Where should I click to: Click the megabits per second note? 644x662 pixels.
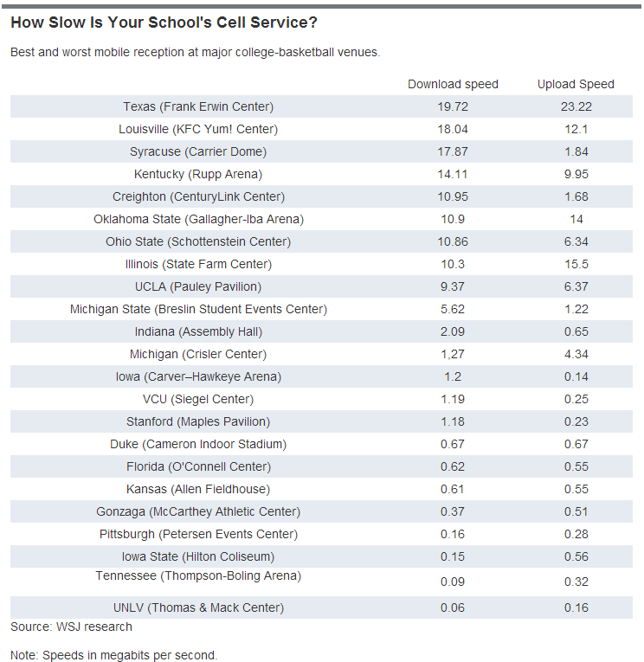[113, 655]
